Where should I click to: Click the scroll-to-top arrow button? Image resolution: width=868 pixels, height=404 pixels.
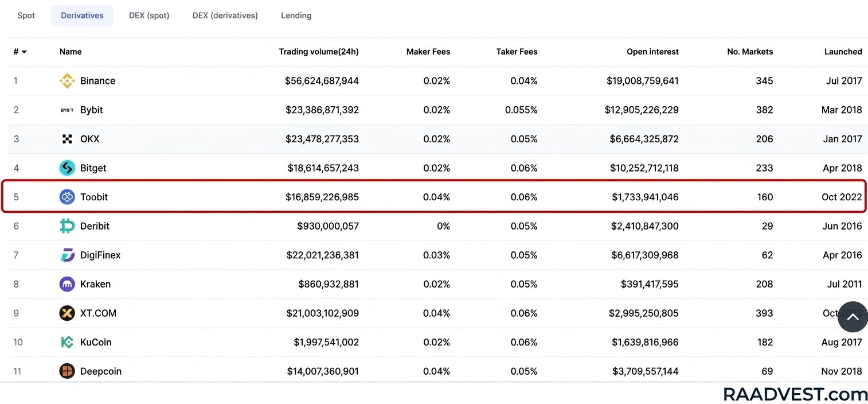[853, 317]
